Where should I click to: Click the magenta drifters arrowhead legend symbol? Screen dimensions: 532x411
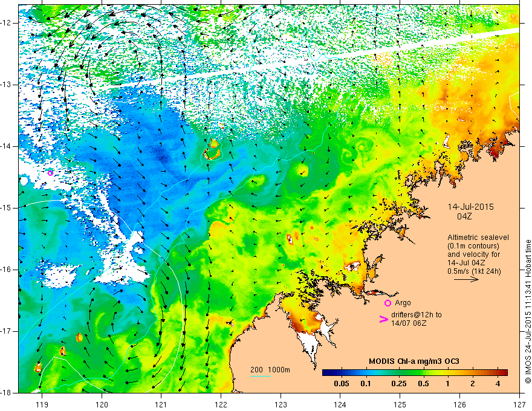384,319
